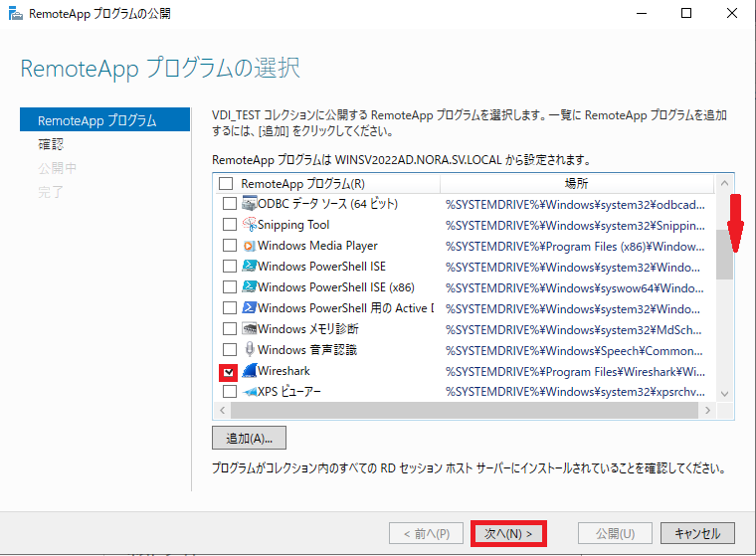Click the ODBC データ ソース program icon
Image resolution: width=756 pixels, height=556 pixels.
pos(249,204)
